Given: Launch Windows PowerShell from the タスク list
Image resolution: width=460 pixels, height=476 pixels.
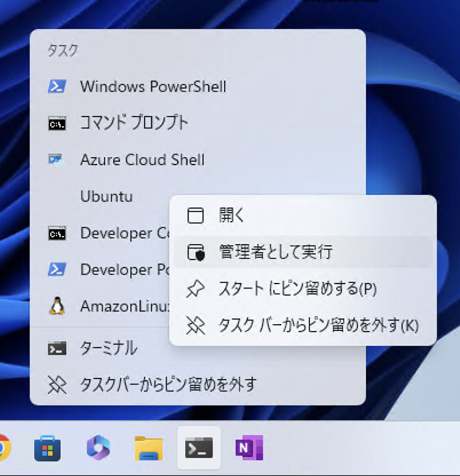Looking at the screenshot, I should (154, 86).
